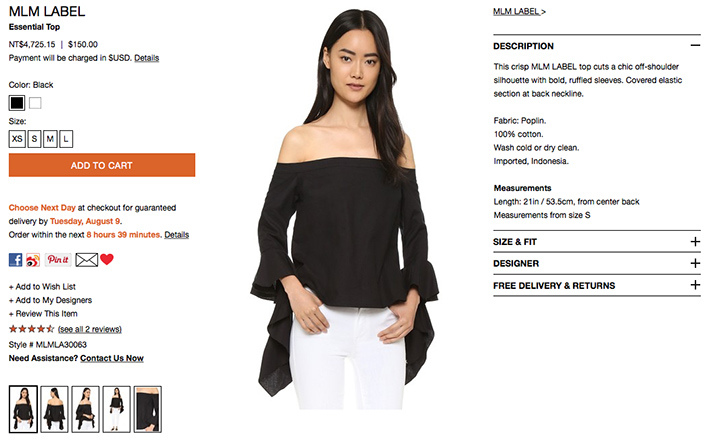
Task: Click Add to Cart button
Action: (102, 165)
